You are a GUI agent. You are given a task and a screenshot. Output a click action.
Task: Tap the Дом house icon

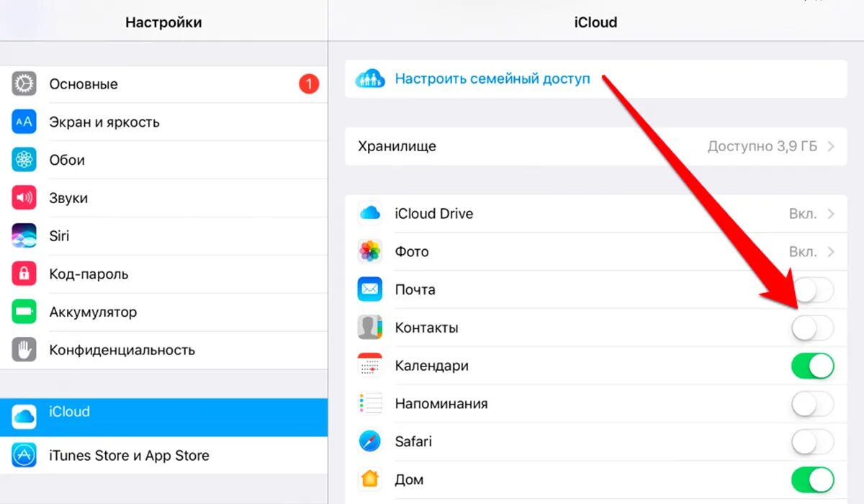pos(370,480)
